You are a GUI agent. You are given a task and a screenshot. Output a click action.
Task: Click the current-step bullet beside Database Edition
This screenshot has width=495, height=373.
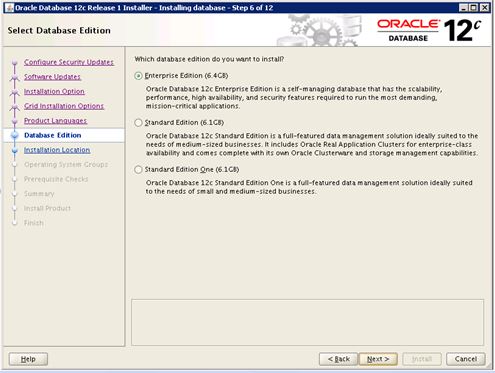tap(15, 135)
